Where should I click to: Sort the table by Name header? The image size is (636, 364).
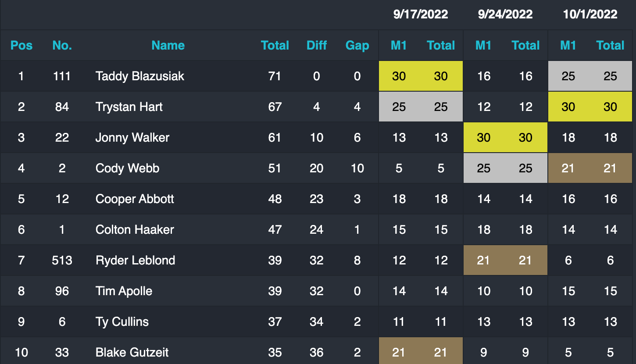[168, 45]
